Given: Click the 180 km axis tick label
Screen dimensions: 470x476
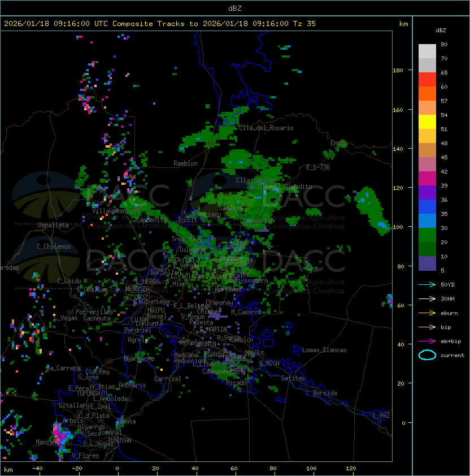Looking at the screenshot, I should [x=398, y=71].
